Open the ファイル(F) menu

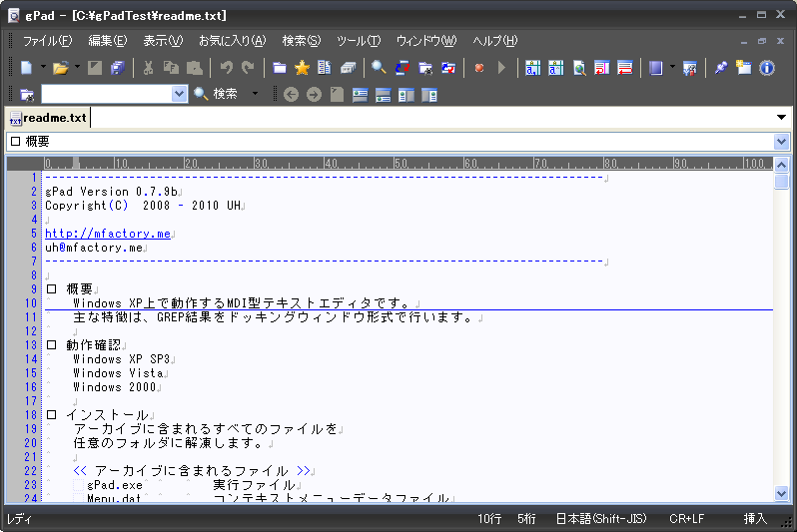click(x=47, y=41)
